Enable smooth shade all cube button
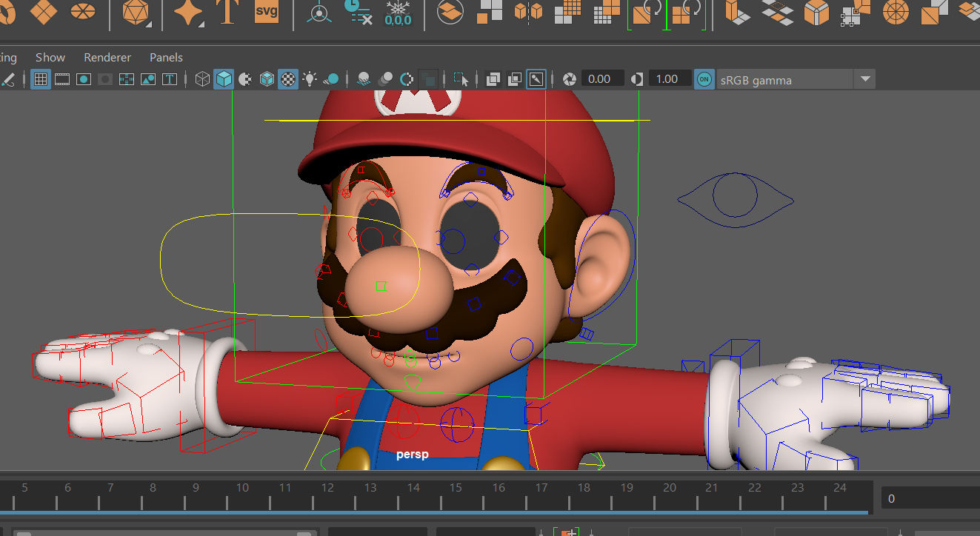Screen dimensions: 980x536 (x=224, y=79)
